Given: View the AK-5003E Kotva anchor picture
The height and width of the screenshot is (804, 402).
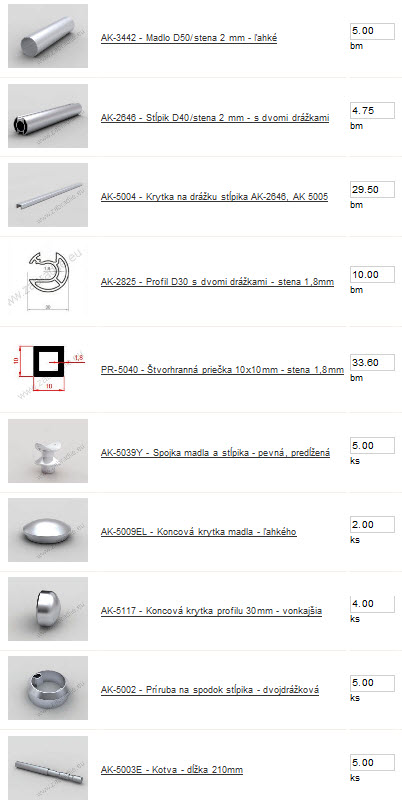Looking at the screenshot, I should click(x=48, y=768).
